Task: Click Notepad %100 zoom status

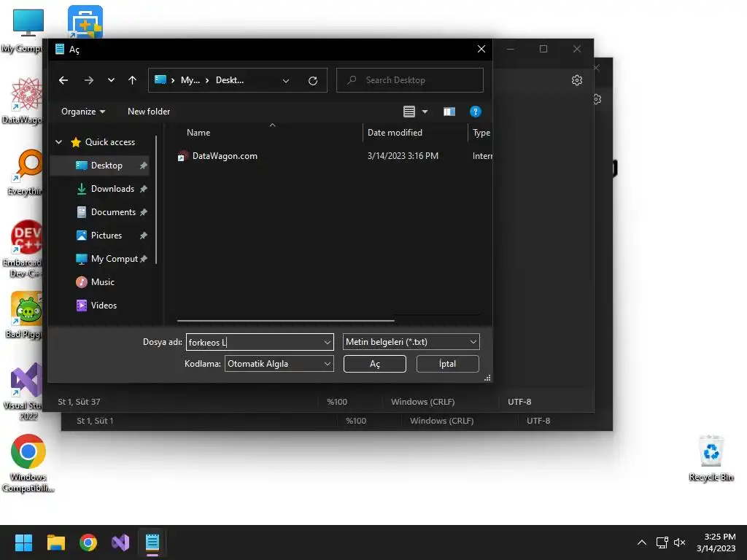Action: pos(337,402)
